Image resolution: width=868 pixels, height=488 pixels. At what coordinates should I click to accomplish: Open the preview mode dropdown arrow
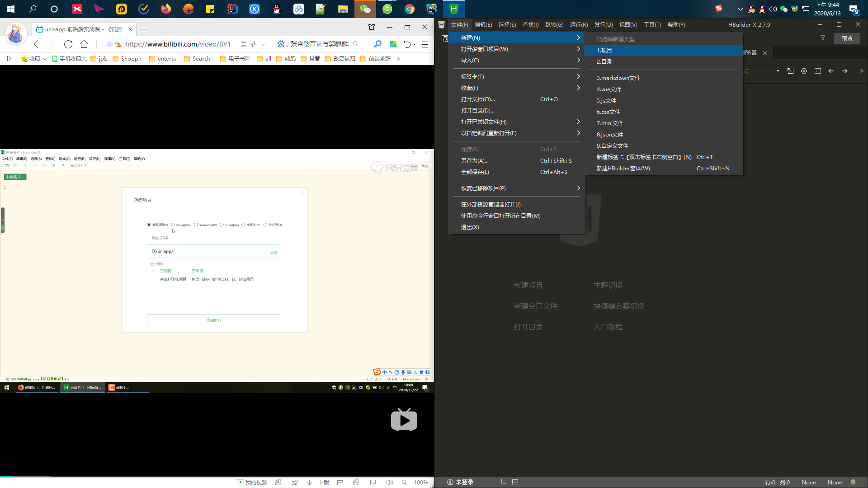(778, 71)
